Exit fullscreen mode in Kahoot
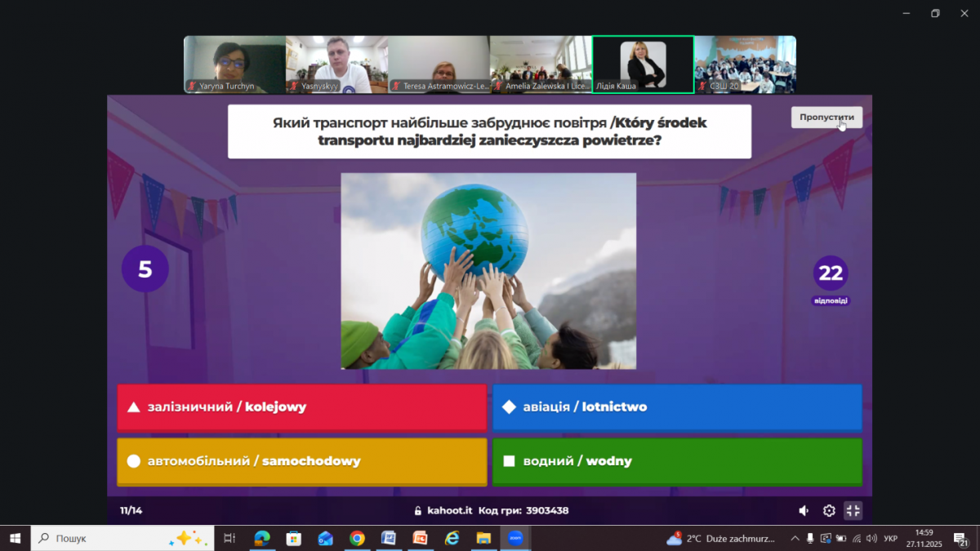 click(x=853, y=511)
